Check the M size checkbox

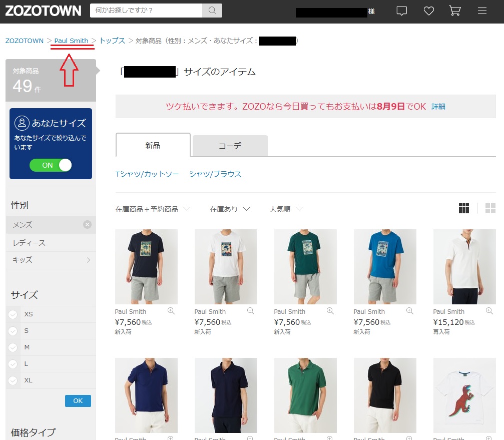[13, 347]
